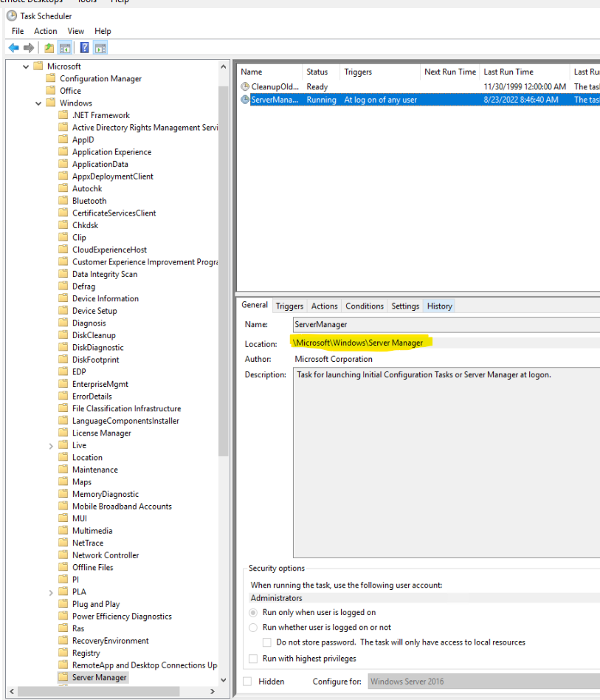
Task: Click into the Description text box
Action: pos(446,462)
